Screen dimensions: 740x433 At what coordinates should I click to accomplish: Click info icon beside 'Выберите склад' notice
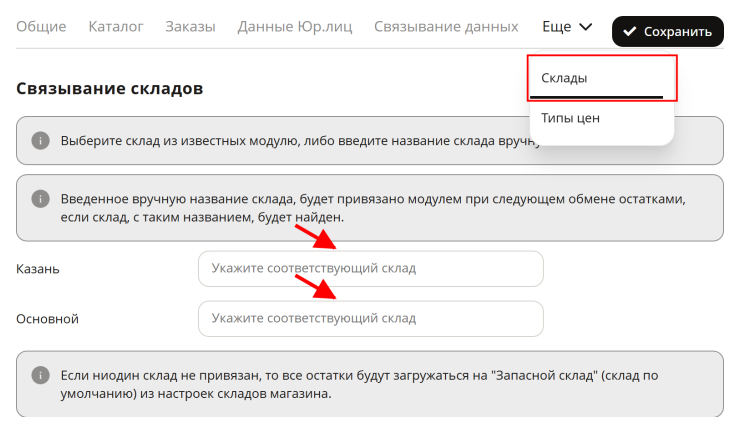[x=41, y=141]
